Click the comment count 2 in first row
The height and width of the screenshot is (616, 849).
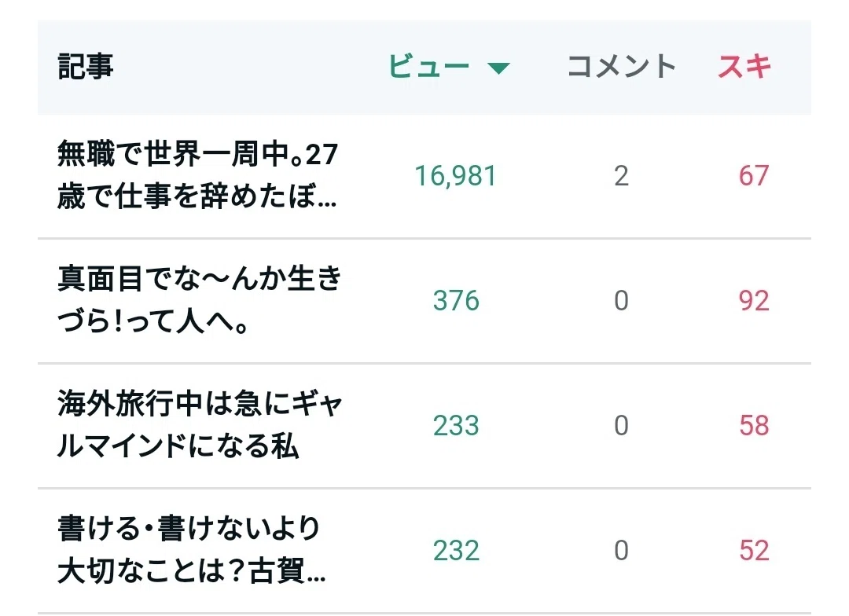click(x=622, y=176)
